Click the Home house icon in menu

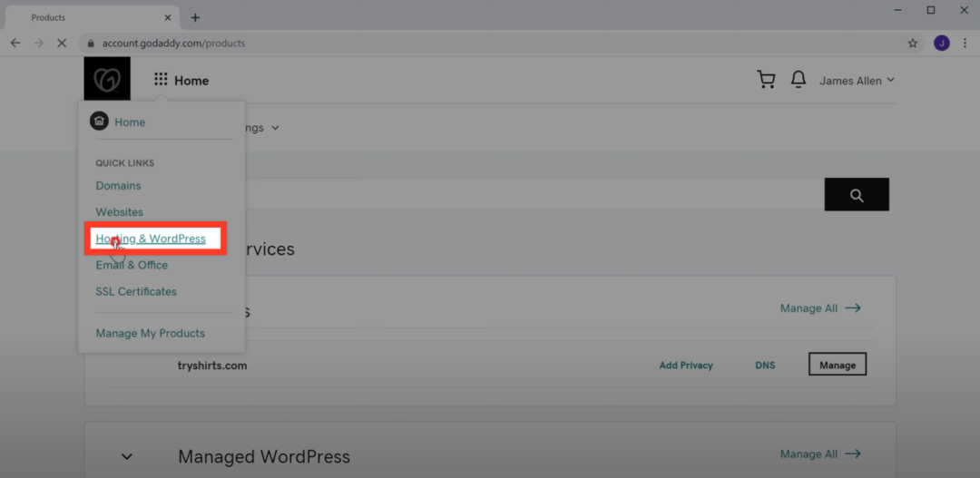coord(99,122)
